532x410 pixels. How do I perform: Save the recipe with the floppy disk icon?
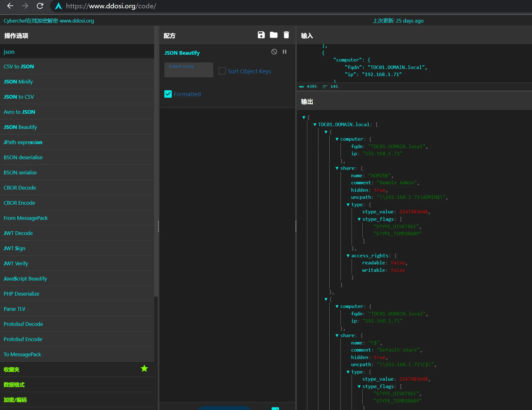pyautogui.click(x=261, y=35)
